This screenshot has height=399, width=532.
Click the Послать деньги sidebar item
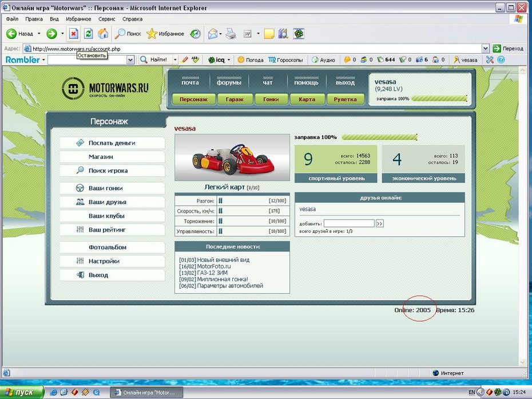click(112, 143)
